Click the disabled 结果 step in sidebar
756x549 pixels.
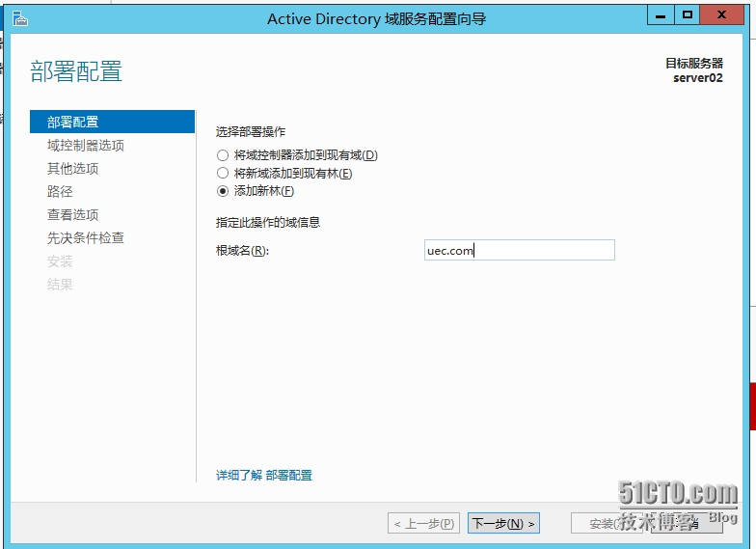point(60,284)
